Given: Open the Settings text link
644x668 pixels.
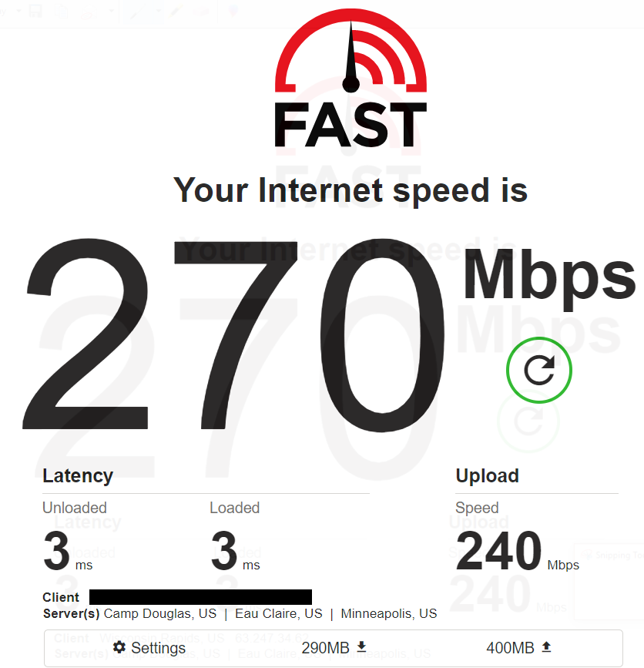Looking at the screenshot, I should point(158,647).
